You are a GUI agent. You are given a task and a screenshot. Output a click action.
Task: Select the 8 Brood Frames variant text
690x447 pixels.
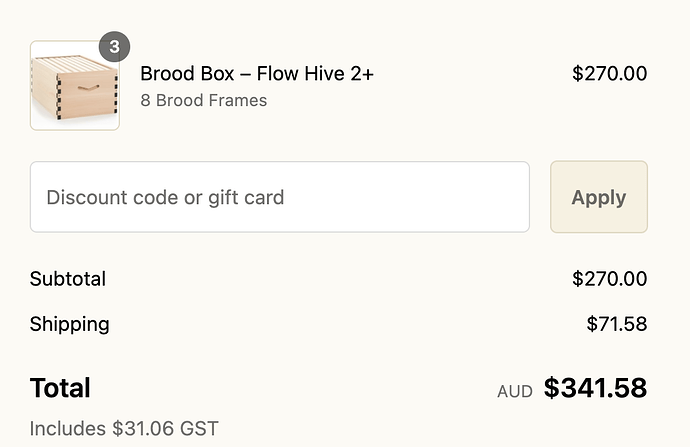pos(203,100)
